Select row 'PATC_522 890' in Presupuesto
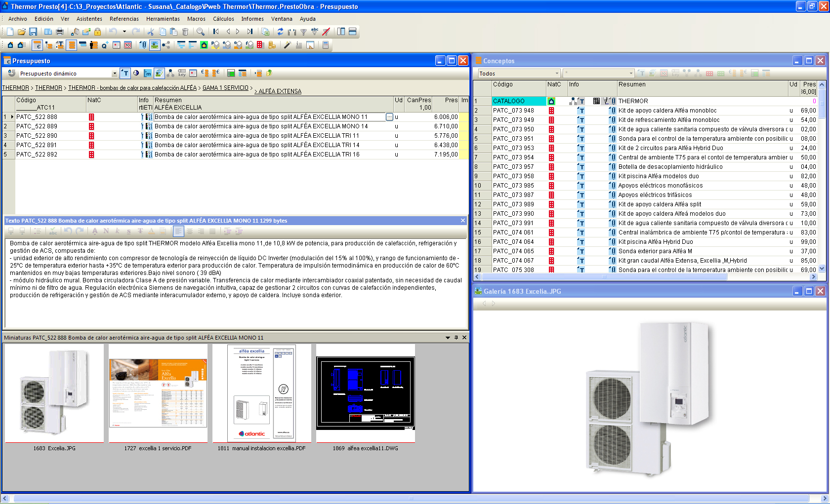The image size is (830, 504). pos(235,136)
